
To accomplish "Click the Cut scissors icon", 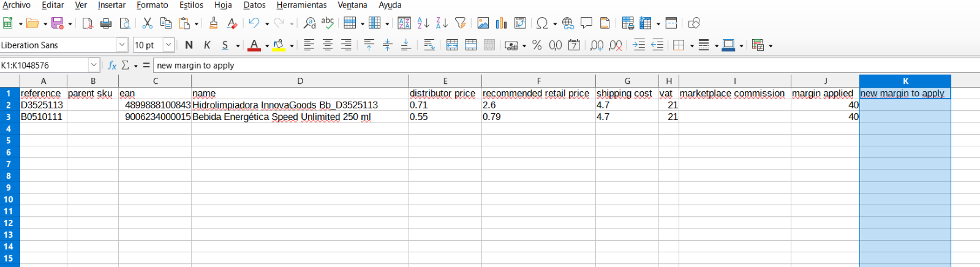I will click(x=147, y=23).
